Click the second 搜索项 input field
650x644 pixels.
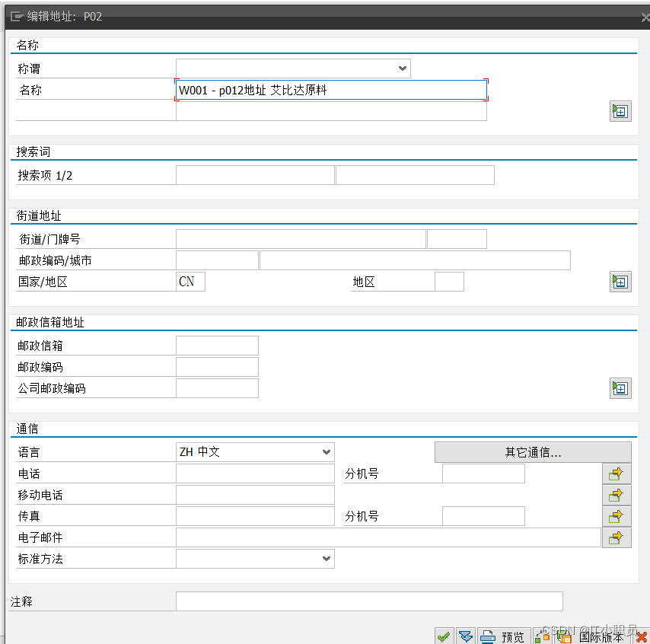(415, 175)
